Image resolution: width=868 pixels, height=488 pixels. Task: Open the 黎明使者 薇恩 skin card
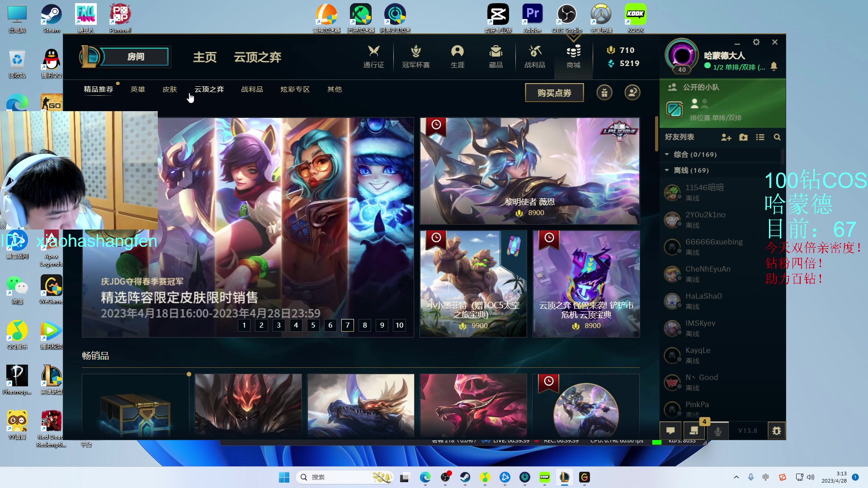point(530,171)
